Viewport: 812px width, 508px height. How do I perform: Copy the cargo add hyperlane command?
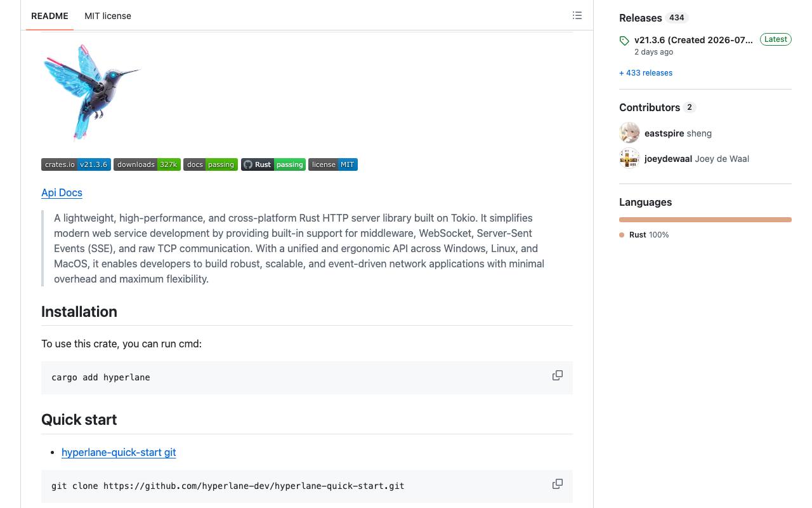coord(558,376)
